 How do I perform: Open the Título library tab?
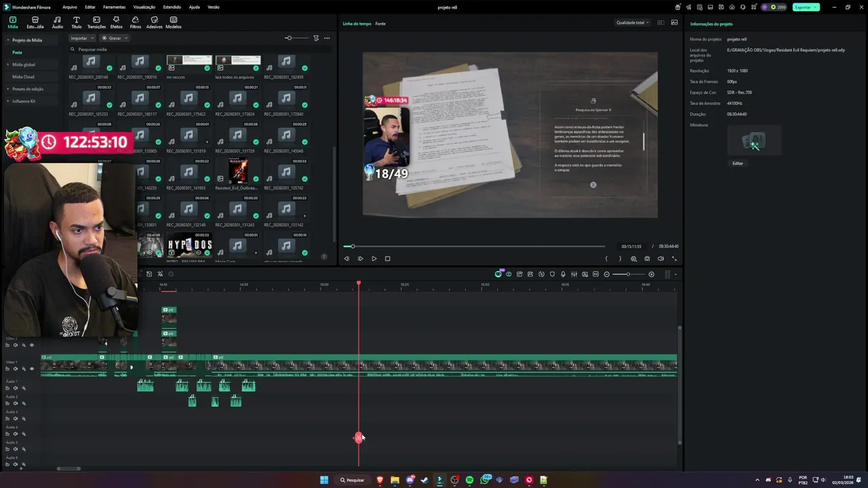pos(76,22)
